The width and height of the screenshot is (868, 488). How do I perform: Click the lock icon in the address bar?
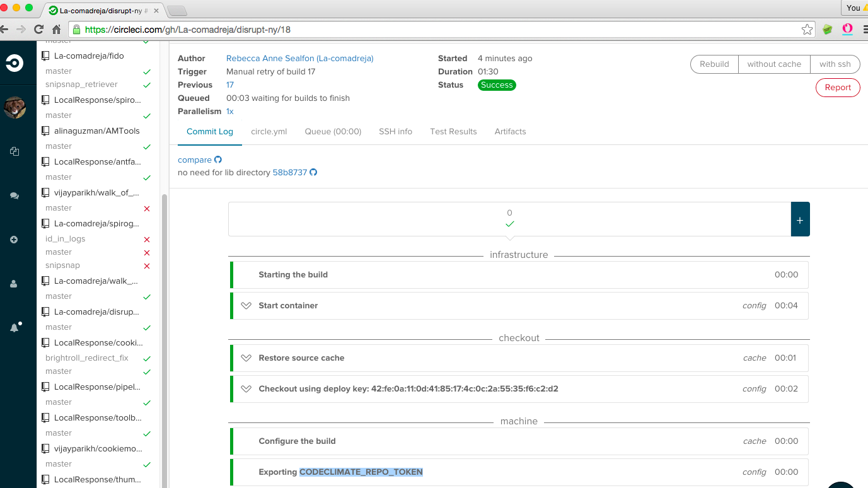77,30
